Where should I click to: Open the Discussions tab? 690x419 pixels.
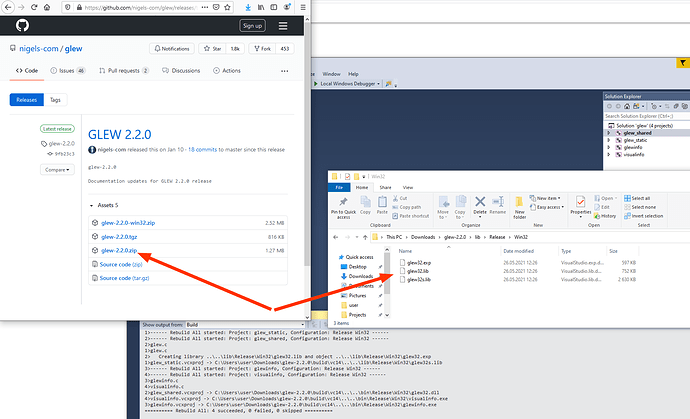pyautogui.click(x=181, y=71)
